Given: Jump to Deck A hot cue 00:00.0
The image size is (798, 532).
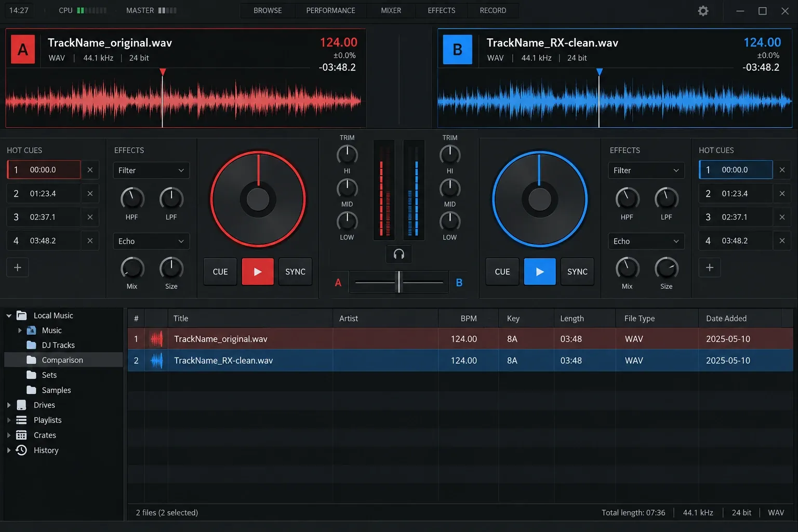Looking at the screenshot, I should click(44, 170).
